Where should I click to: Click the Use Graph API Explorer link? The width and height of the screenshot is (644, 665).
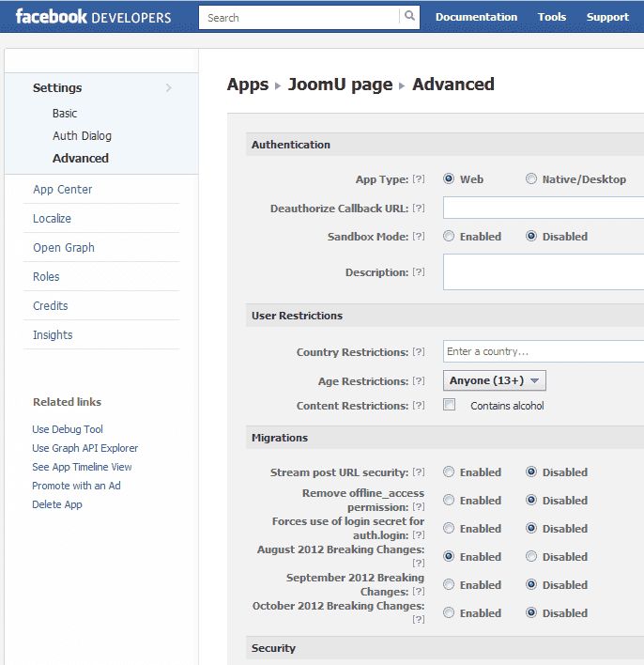[84, 448]
